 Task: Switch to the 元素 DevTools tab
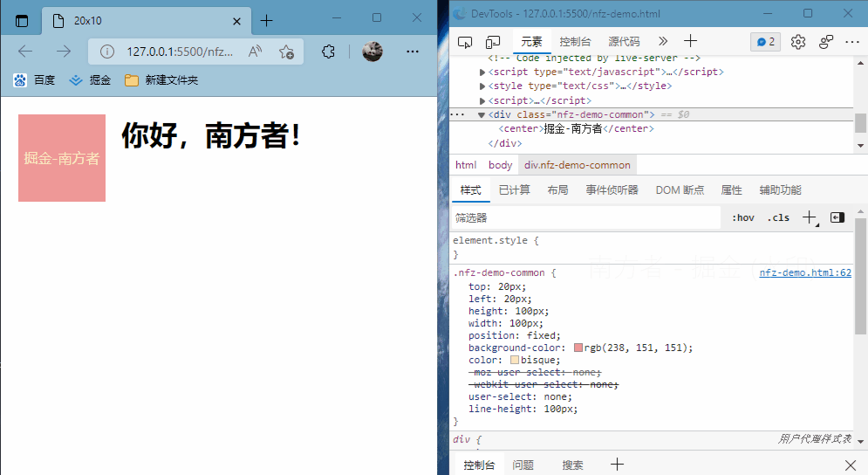click(531, 42)
